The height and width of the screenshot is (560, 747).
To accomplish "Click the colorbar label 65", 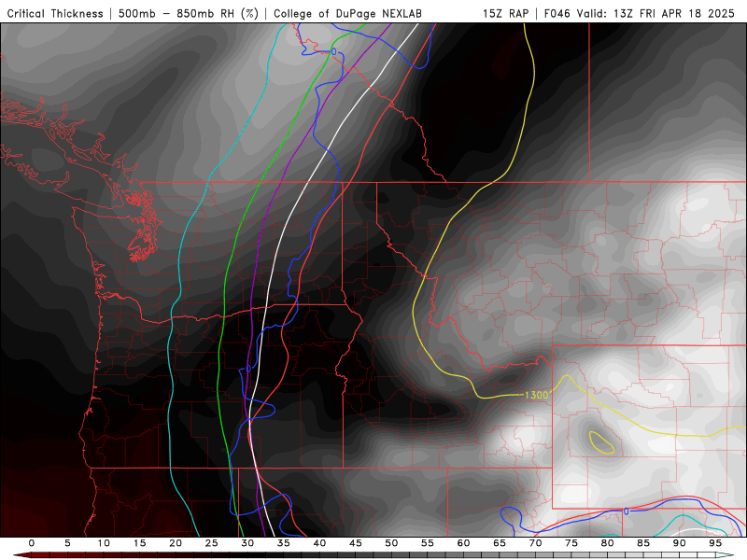I will click(x=500, y=543).
